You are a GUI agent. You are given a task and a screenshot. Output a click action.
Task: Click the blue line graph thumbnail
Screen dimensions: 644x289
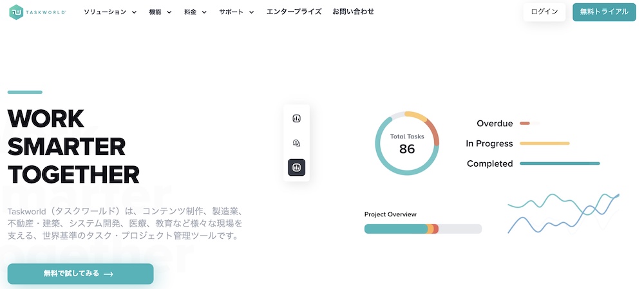563,212
